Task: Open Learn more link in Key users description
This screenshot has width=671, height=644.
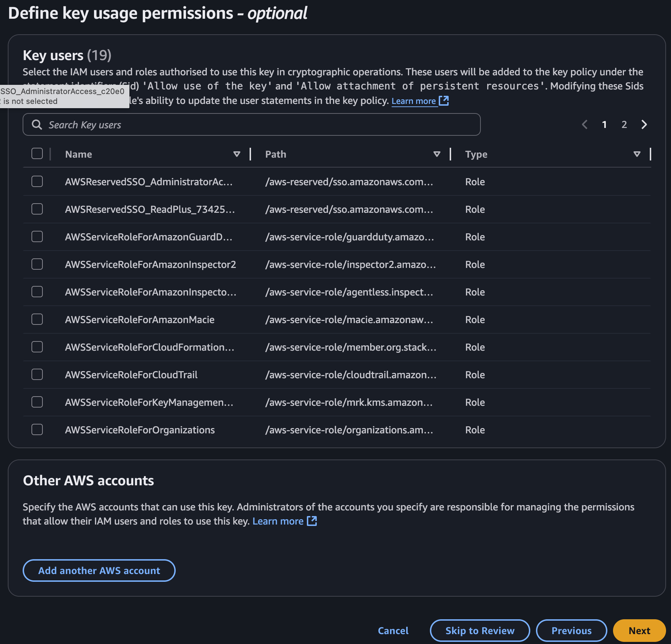Action: [414, 101]
